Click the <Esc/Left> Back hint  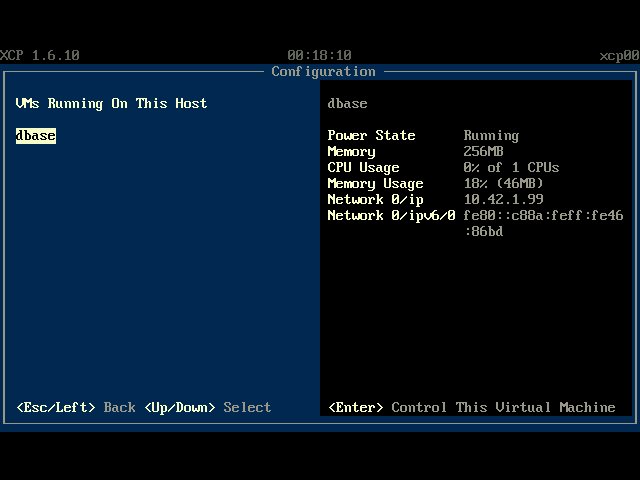(76, 407)
